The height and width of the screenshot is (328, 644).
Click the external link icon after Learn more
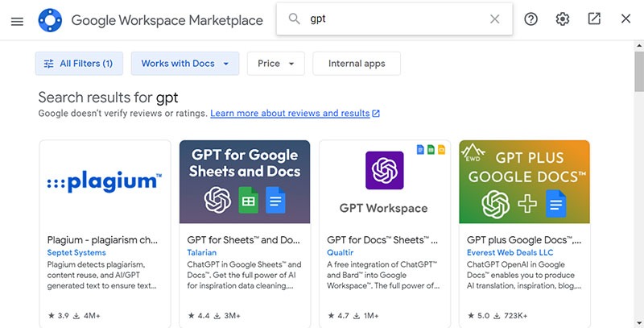376,114
